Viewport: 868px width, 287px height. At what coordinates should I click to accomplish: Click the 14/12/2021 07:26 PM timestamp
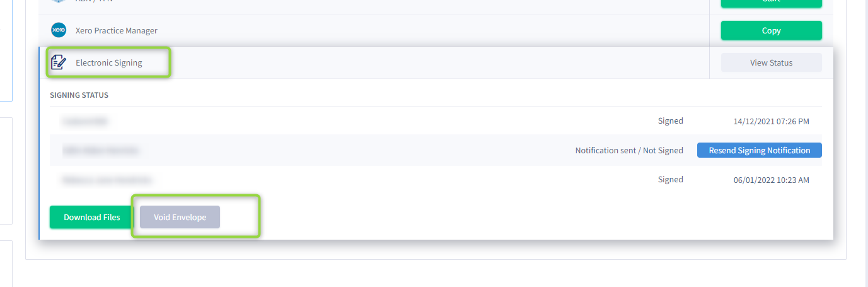[771, 121]
